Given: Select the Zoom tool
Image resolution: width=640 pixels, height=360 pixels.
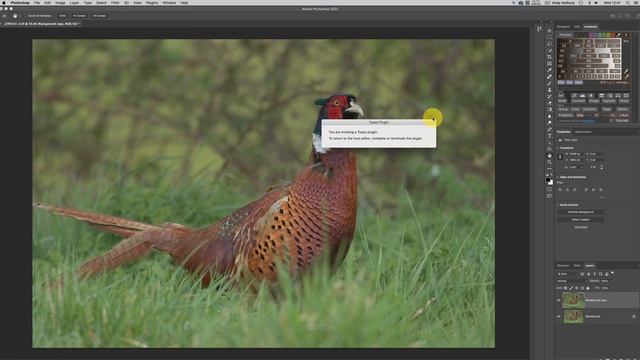Looking at the screenshot, I should pyautogui.click(x=549, y=162).
